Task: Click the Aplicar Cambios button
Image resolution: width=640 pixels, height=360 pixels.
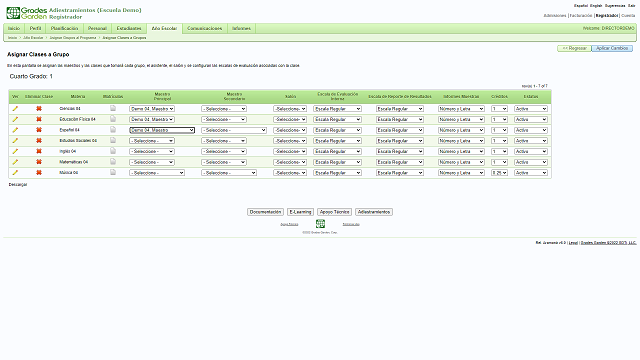Action: pos(612,48)
